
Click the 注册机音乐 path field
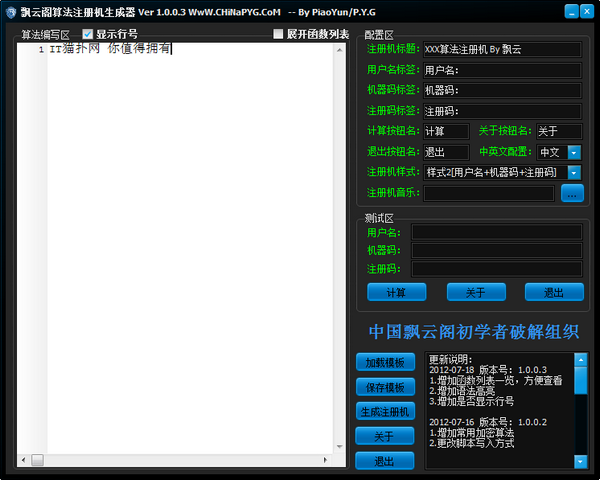click(x=489, y=193)
